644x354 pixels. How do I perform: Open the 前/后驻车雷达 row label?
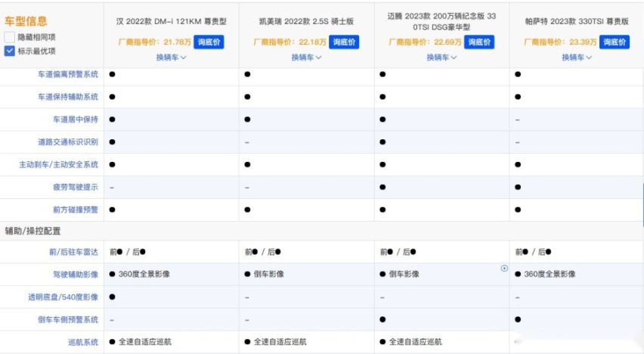[74, 252]
